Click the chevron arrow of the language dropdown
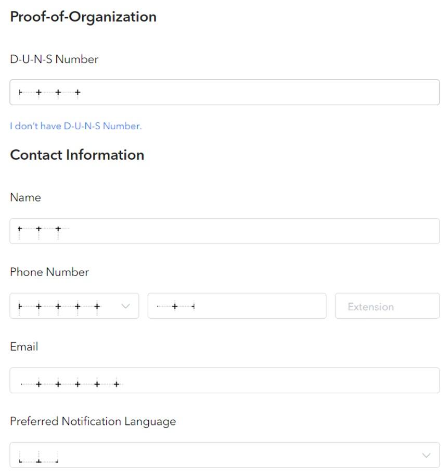Screen dimensions: 448x476 click(x=426, y=455)
